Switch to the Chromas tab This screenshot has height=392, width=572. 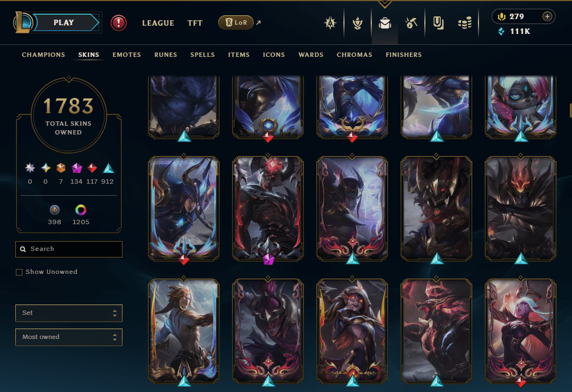[354, 55]
